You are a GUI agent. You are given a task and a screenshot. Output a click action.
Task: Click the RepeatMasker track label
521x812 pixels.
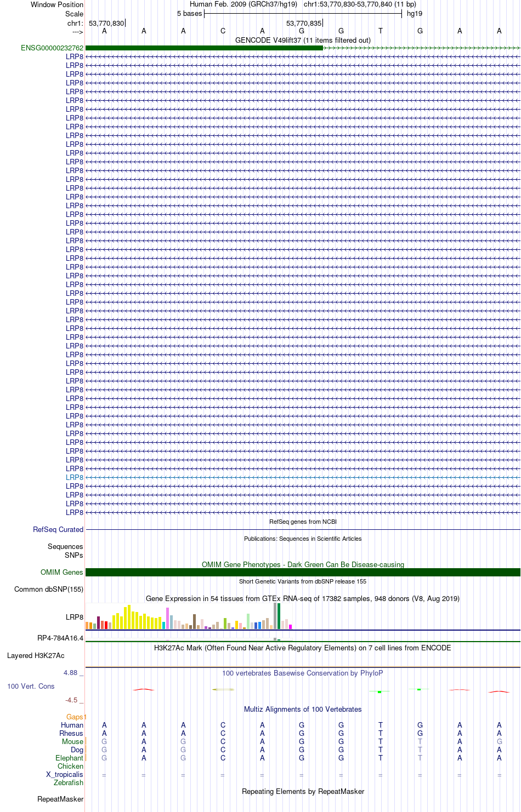coord(60,799)
